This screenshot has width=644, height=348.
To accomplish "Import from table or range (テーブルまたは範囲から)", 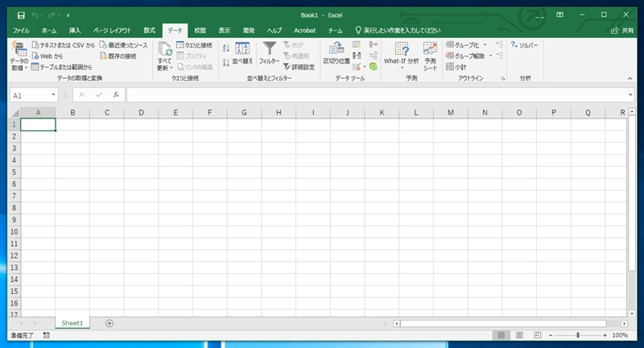I will pyautogui.click(x=62, y=67).
